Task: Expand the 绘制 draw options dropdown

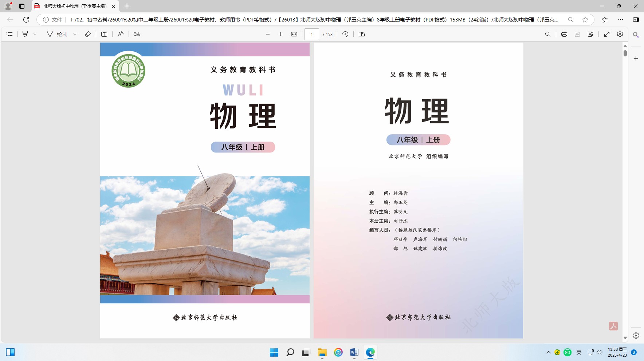Action: pyautogui.click(x=75, y=34)
